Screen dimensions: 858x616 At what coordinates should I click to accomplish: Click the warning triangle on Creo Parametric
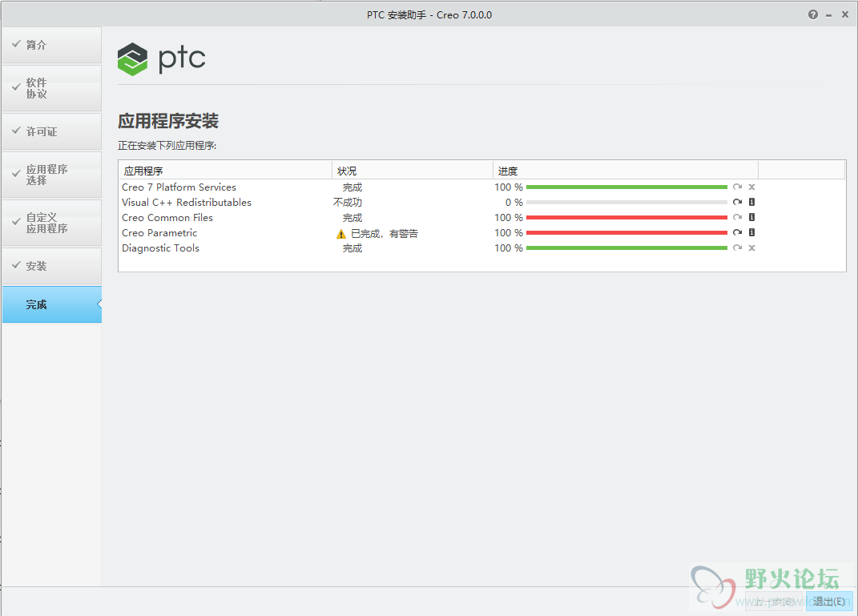341,234
